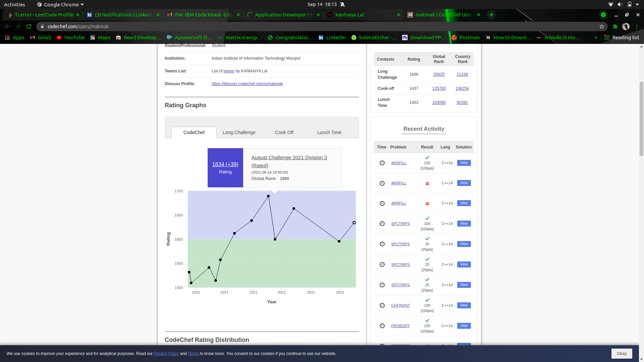Open the Chrome extensions puzzle icon

pos(615,26)
